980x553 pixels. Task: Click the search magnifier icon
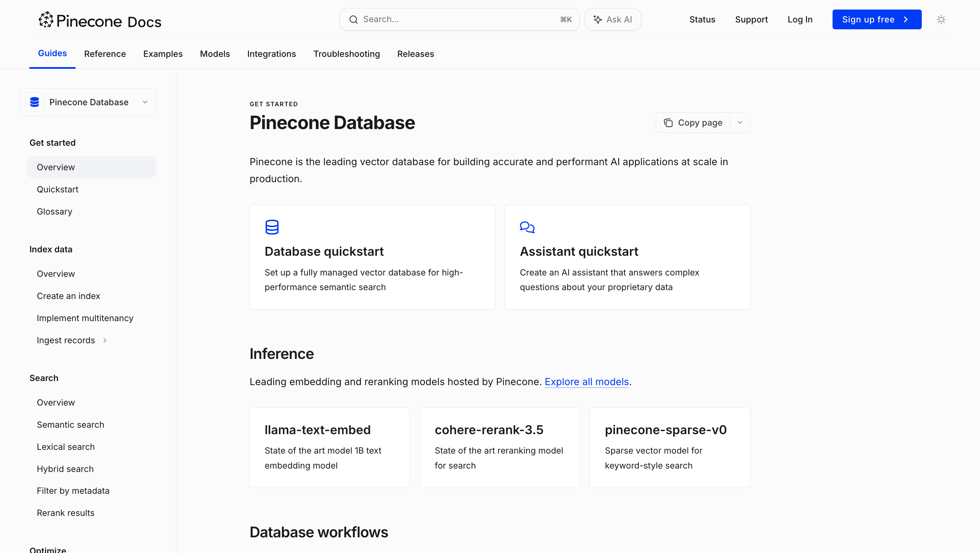coord(353,19)
